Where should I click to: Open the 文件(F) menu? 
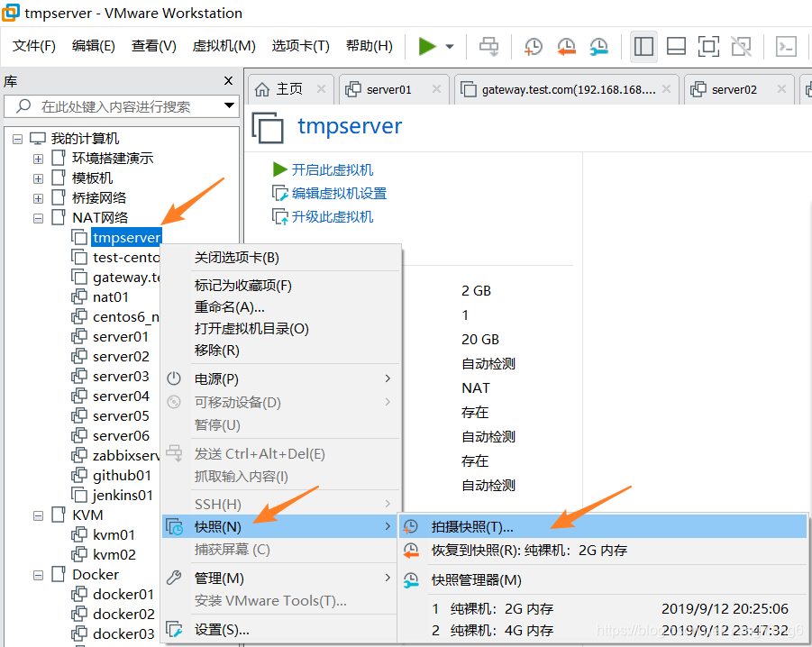tap(33, 46)
